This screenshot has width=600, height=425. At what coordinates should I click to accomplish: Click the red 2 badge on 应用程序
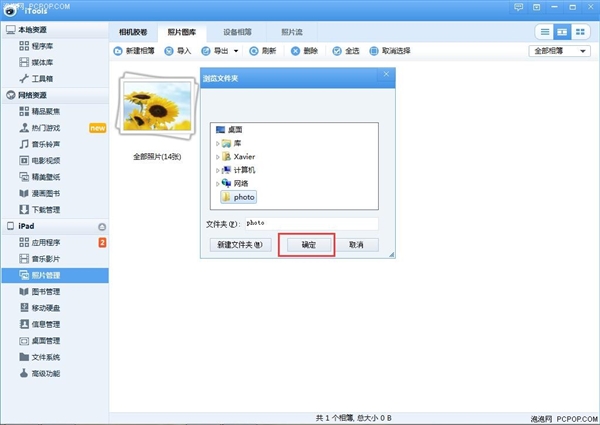pyautogui.click(x=102, y=243)
